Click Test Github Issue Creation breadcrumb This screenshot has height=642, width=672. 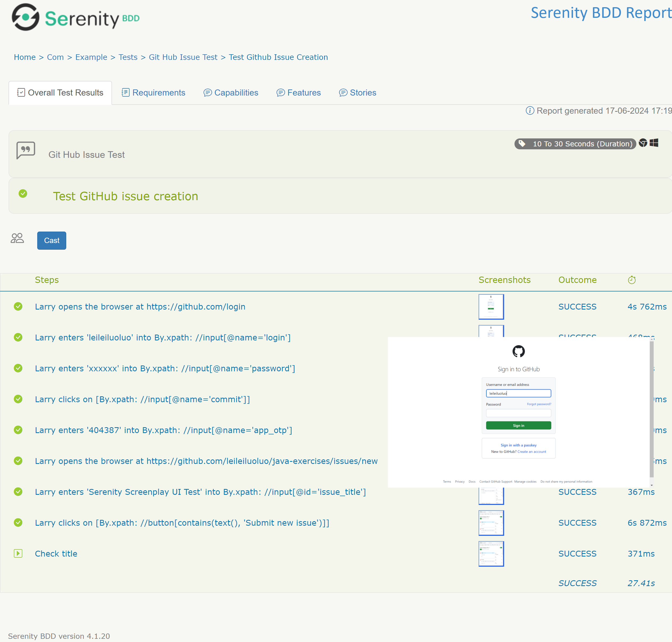point(278,57)
